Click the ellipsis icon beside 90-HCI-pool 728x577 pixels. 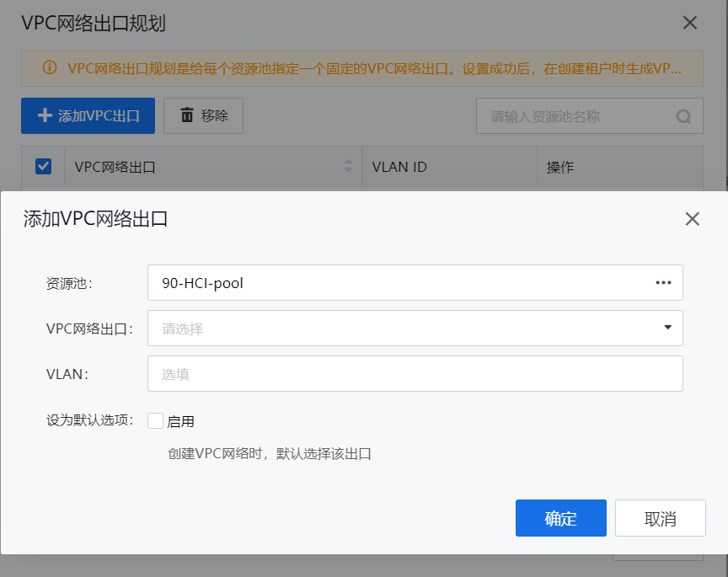[665, 283]
